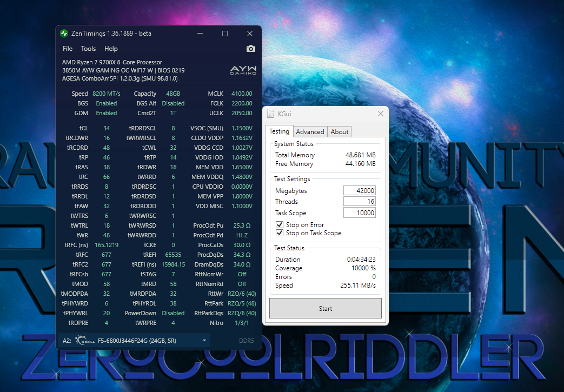Viewport: 564px width, 392px height.
Task: Maximize the ZenTimings window
Action: 225,34
